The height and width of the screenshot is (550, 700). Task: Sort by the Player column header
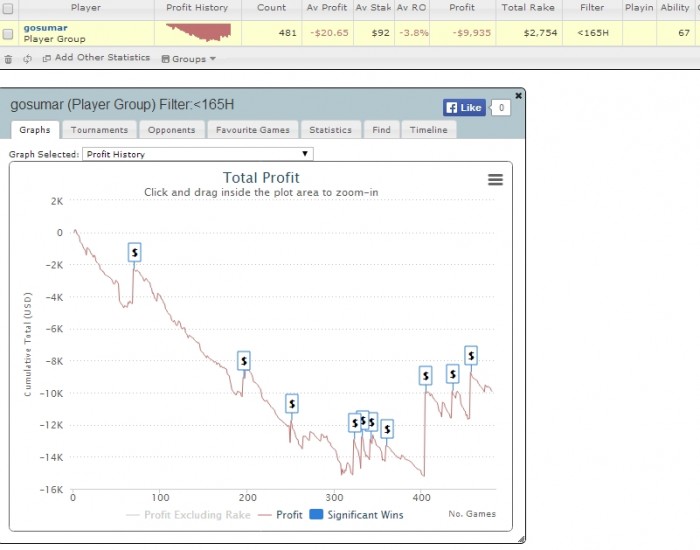(x=86, y=8)
